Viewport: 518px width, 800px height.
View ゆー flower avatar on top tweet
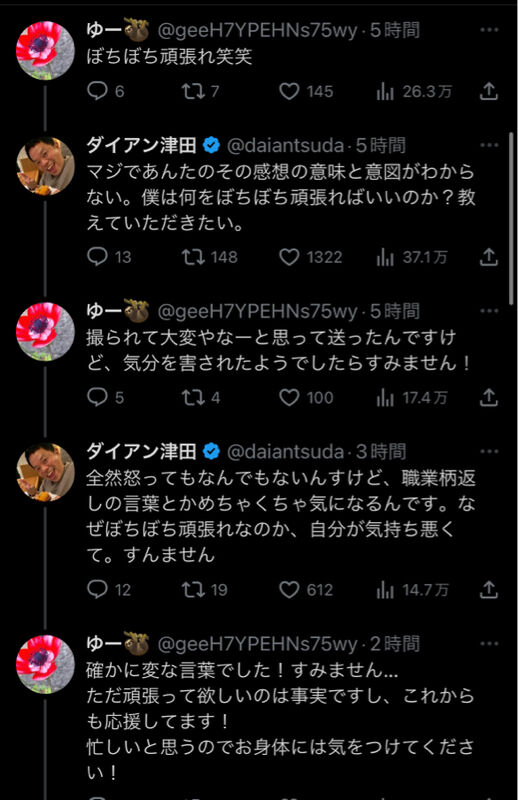coord(45,51)
